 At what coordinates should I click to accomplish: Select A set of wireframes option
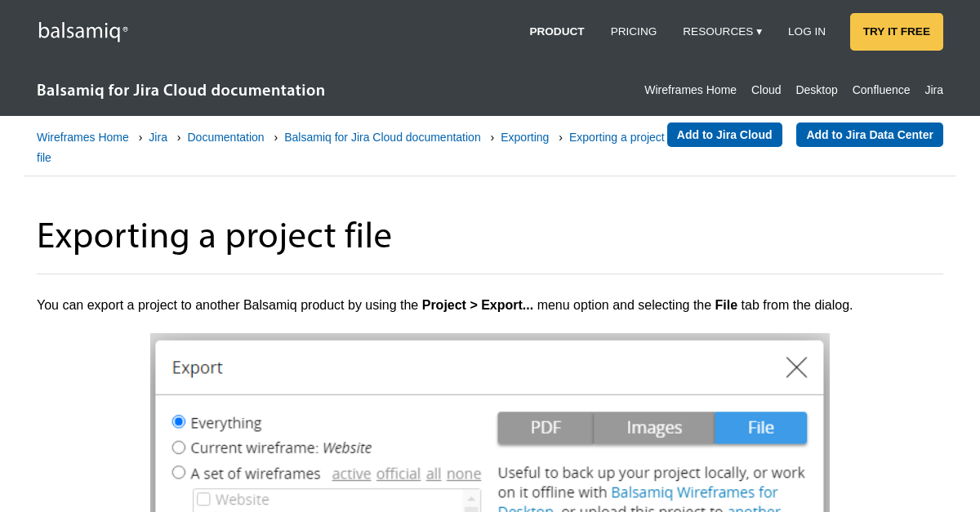[178, 472]
